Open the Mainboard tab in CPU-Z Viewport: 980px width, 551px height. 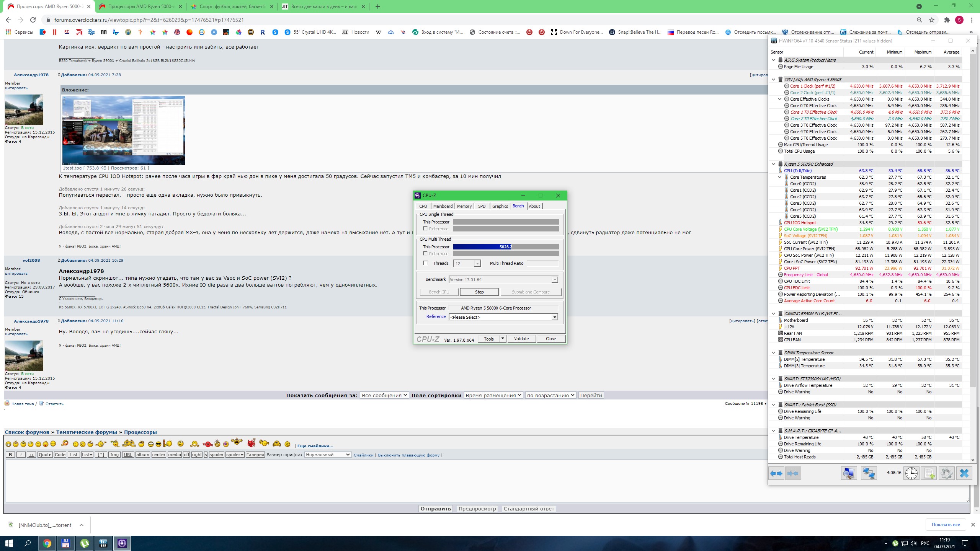point(443,206)
